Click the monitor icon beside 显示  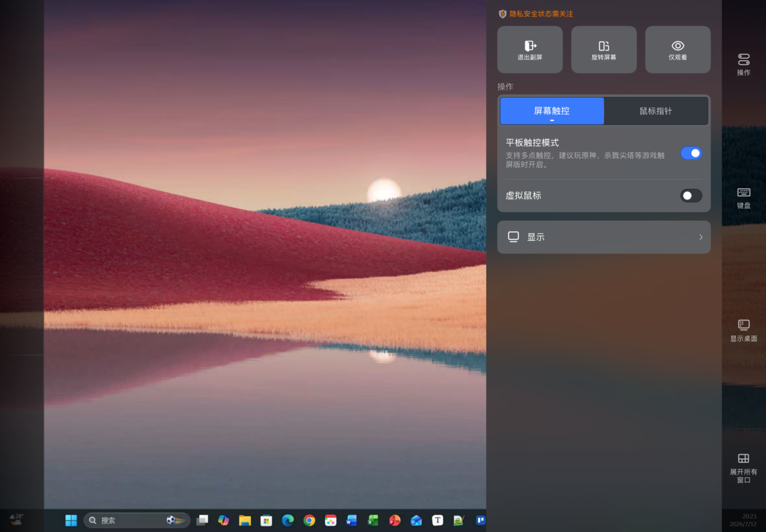pos(513,237)
